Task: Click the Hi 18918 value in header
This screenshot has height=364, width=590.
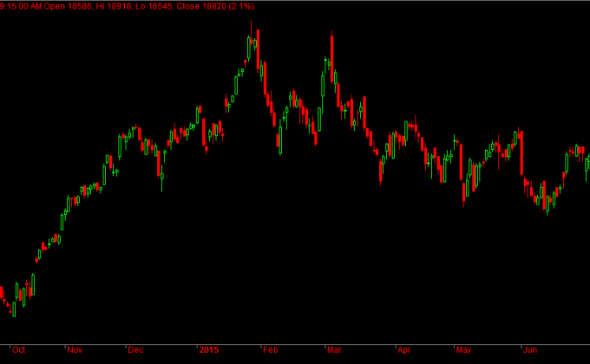Action: (114, 6)
